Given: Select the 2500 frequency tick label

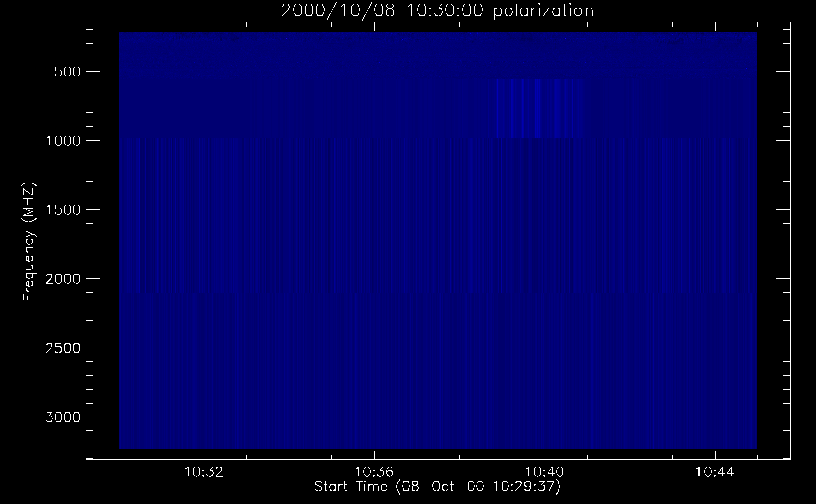Looking at the screenshot, I should click(x=63, y=348).
